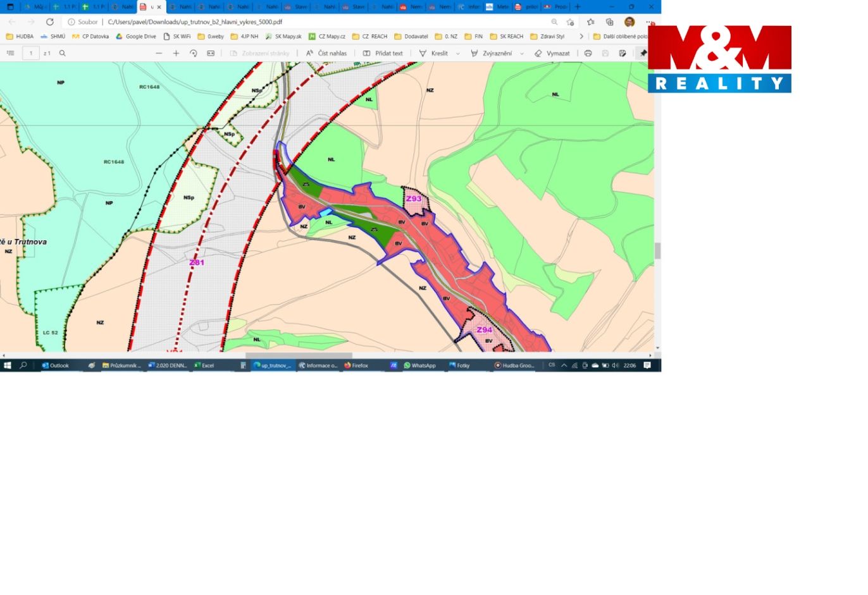The height and width of the screenshot is (595, 868).
Task: Click the Z93 label on map
Action: coord(414,199)
